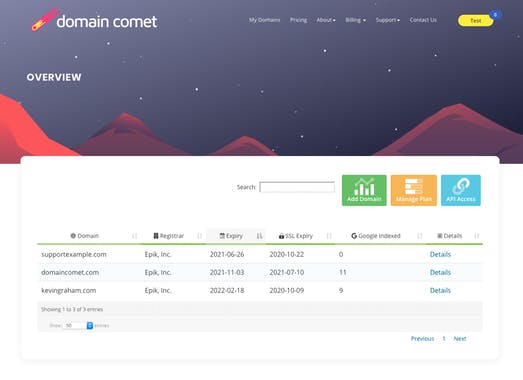Click the Showing 1 to 3 entries text
The image size is (523, 380).
[x=72, y=309]
